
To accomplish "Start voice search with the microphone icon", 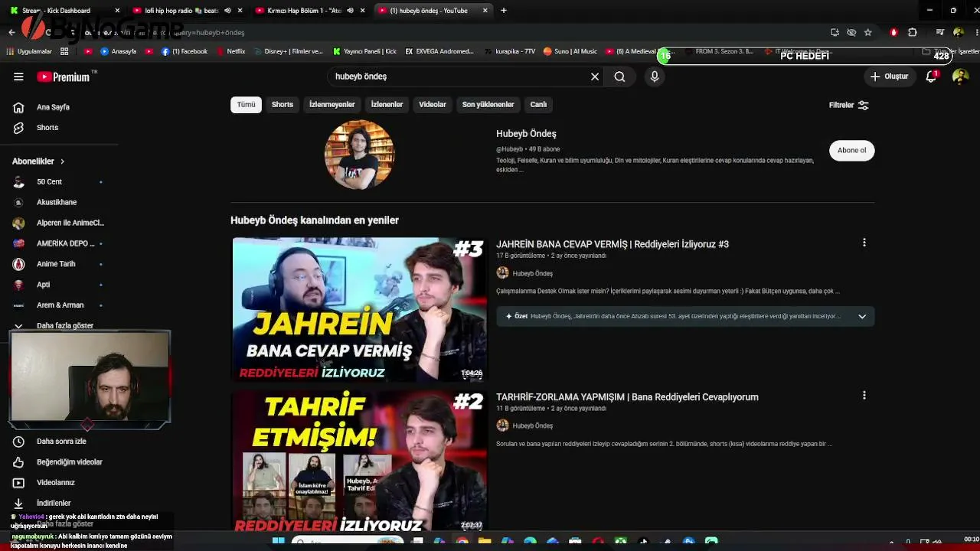I will 655,77.
